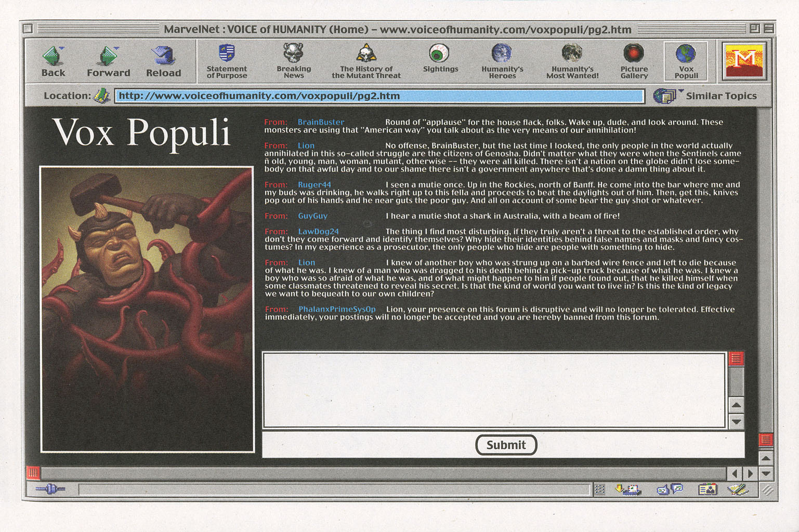Click the page vertical scroll-down arrow

(766, 473)
